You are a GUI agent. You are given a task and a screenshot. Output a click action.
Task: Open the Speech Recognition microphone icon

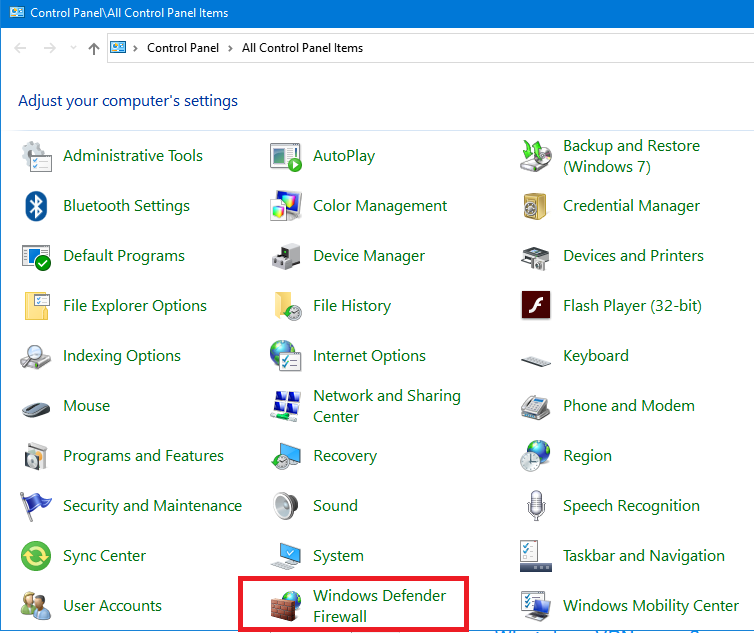[536, 506]
